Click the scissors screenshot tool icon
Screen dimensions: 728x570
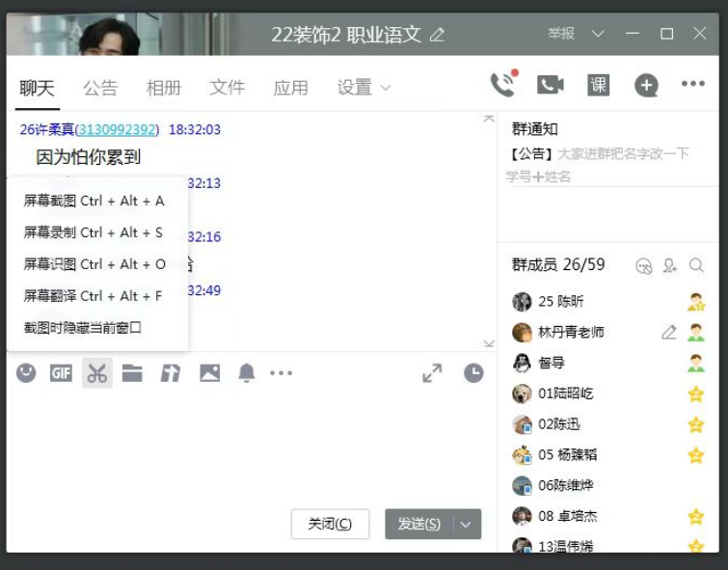click(96, 373)
